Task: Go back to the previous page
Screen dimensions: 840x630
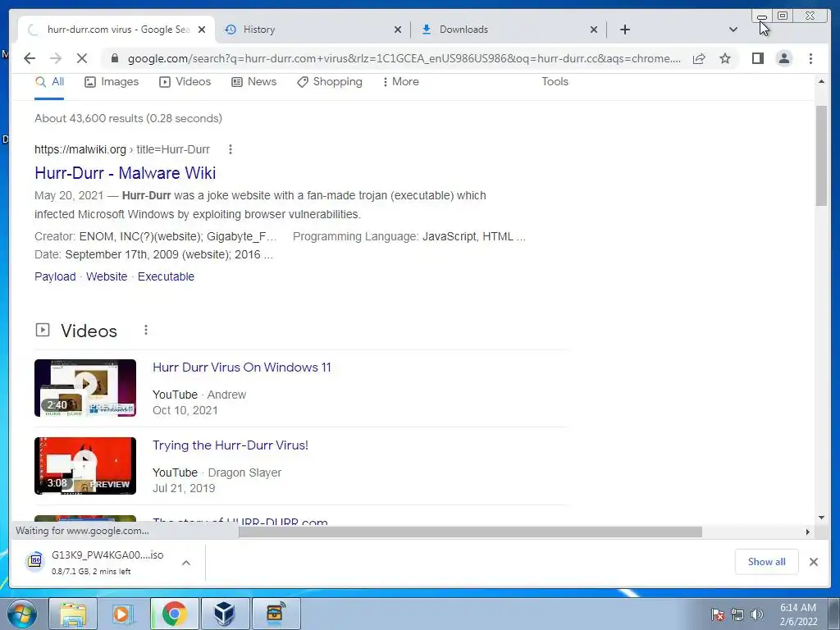Action: point(30,58)
